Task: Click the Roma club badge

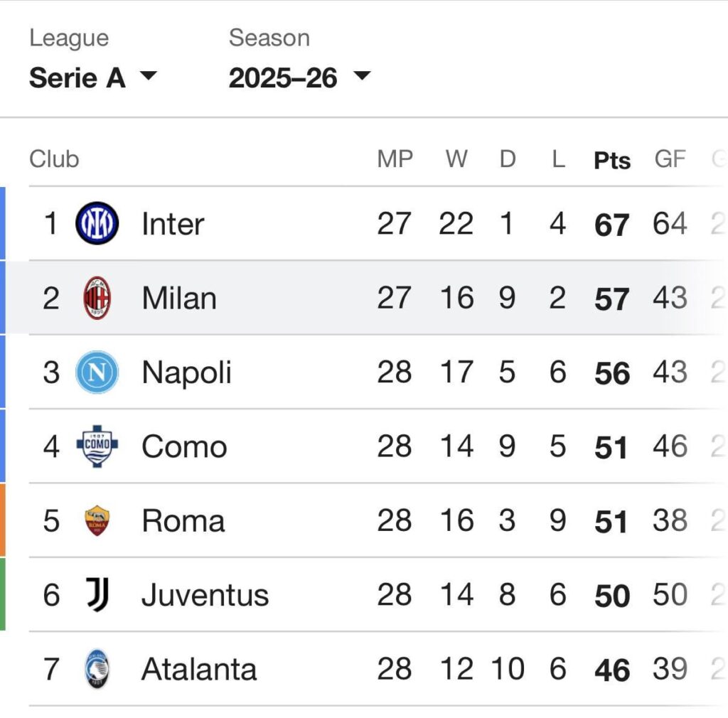Action: [97, 520]
